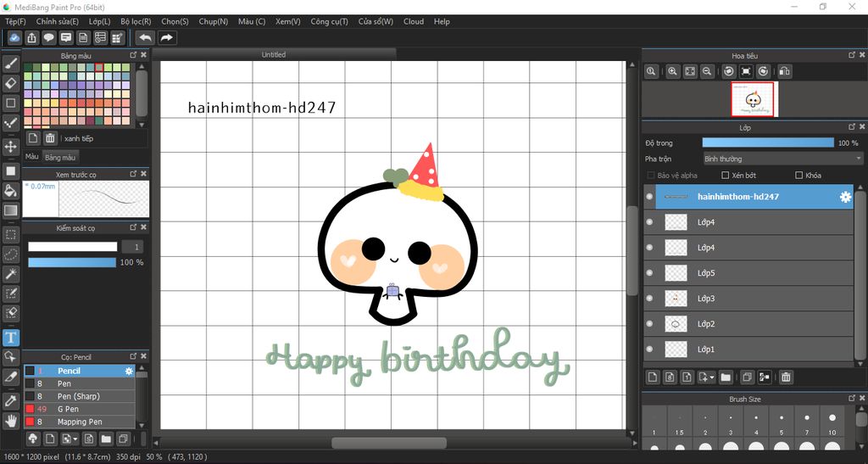The height and width of the screenshot is (464, 868).
Task: Click the brush width value field
Action: pos(132,247)
